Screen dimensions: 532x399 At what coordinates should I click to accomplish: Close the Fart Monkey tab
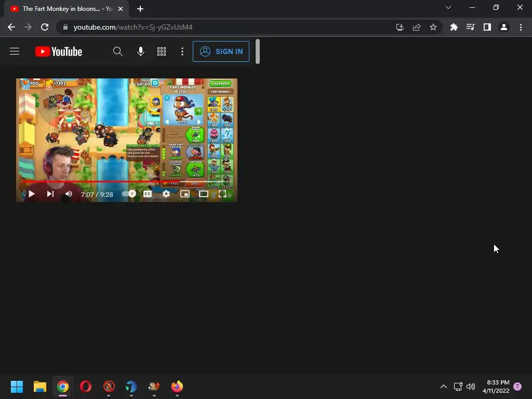click(121, 9)
